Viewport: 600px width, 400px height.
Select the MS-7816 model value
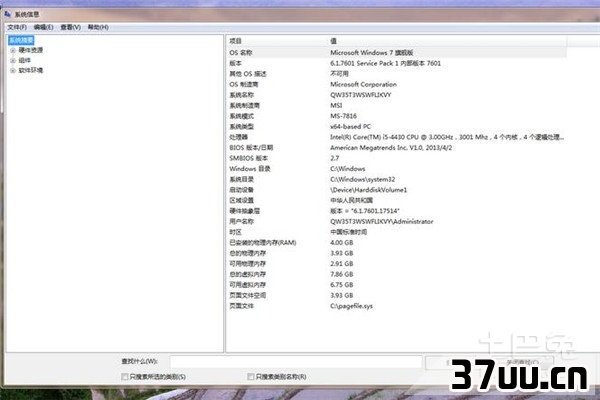343,116
